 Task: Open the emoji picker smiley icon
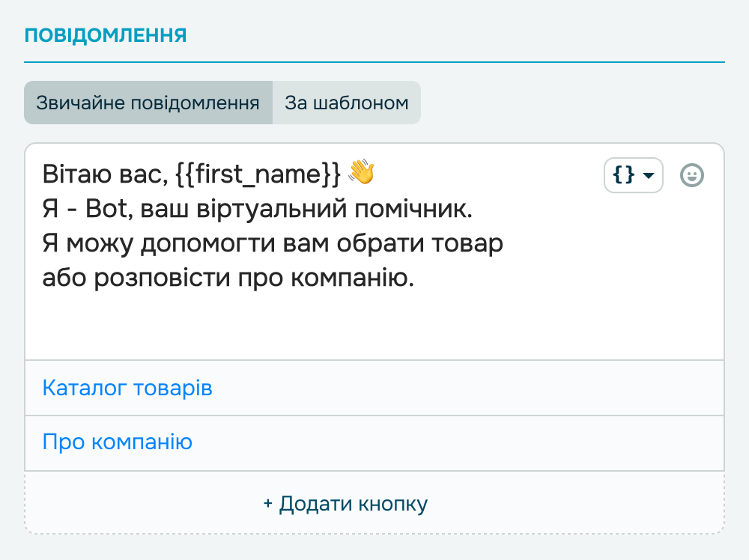pos(691,175)
